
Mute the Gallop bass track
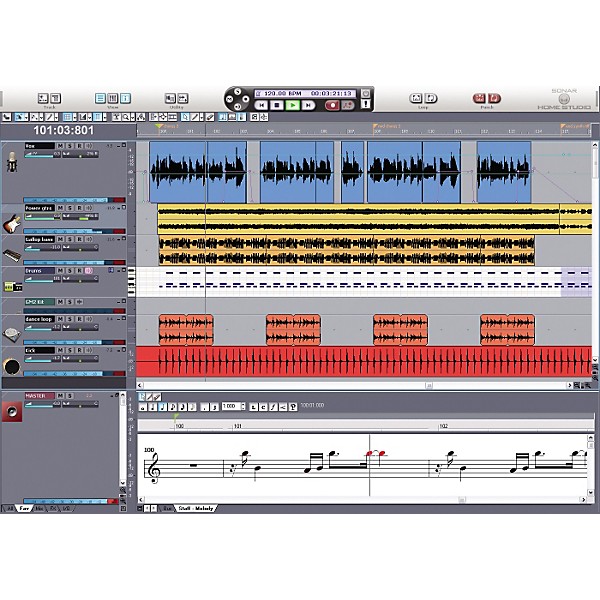click(x=60, y=239)
